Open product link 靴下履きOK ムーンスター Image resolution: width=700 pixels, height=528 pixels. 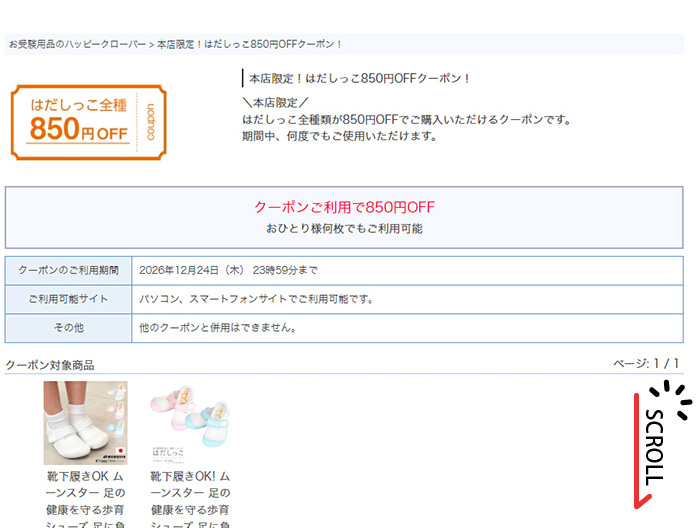click(x=85, y=499)
